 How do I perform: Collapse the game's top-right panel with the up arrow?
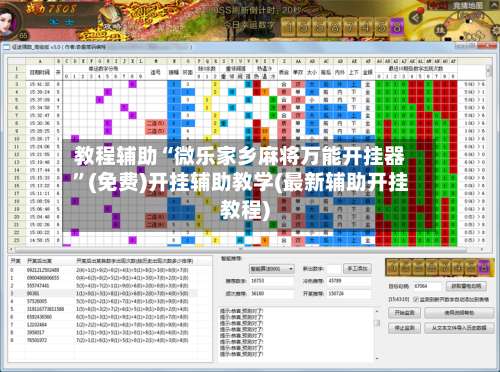pos(494,5)
